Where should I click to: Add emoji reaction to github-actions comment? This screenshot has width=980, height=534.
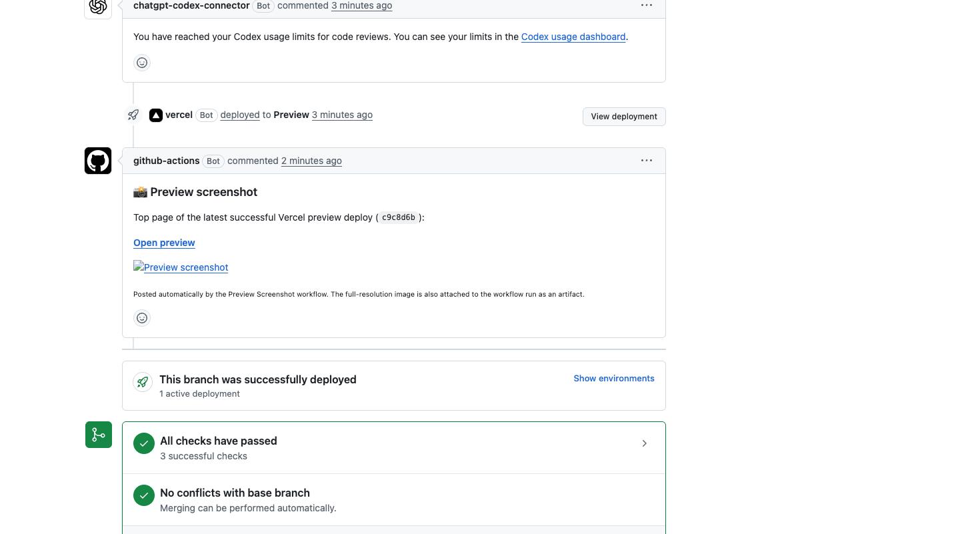coord(142,318)
